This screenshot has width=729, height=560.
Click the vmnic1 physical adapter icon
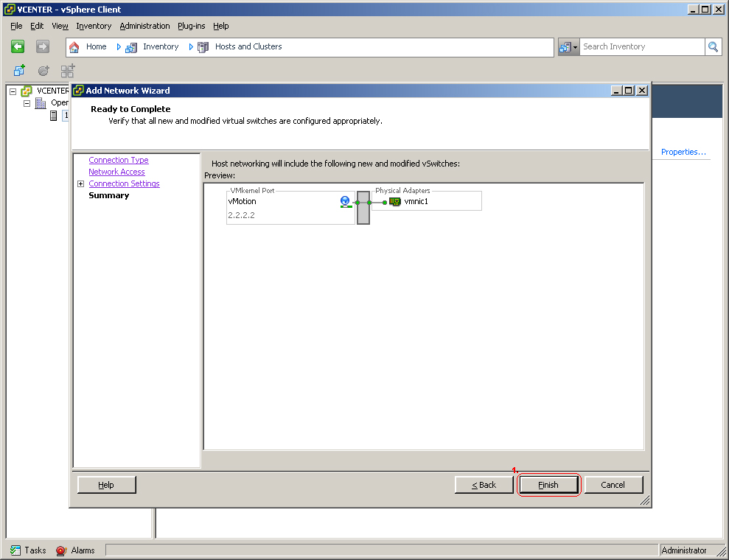point(394,201)
